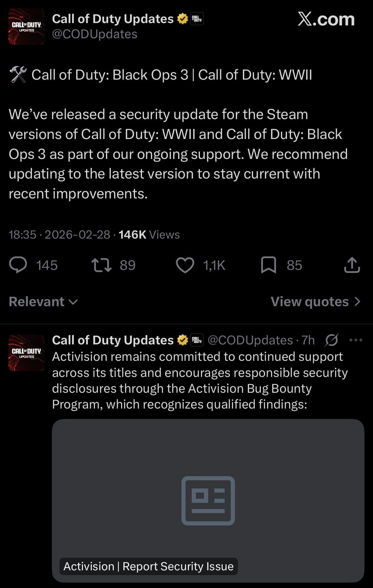Repost the security update tweet
The height and width of the screenshot is (588, 373).
[x=102, y=265]
